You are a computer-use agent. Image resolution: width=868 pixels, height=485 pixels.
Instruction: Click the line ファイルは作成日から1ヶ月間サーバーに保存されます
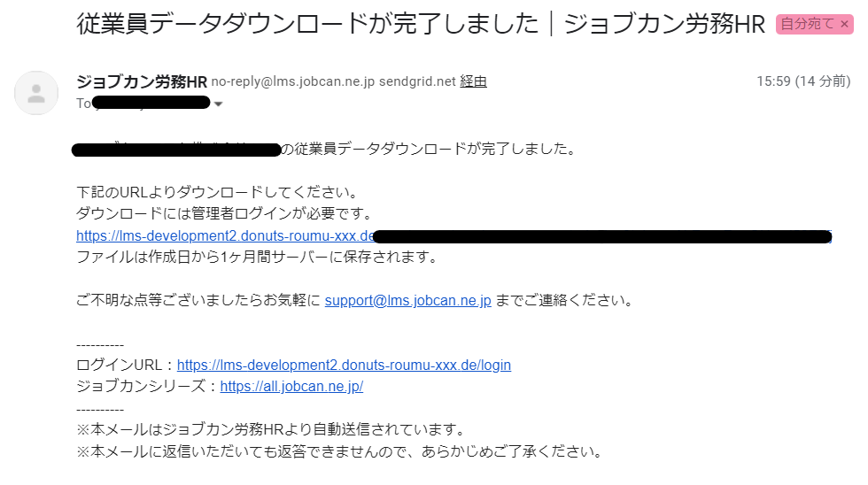(x=258, y=257)
